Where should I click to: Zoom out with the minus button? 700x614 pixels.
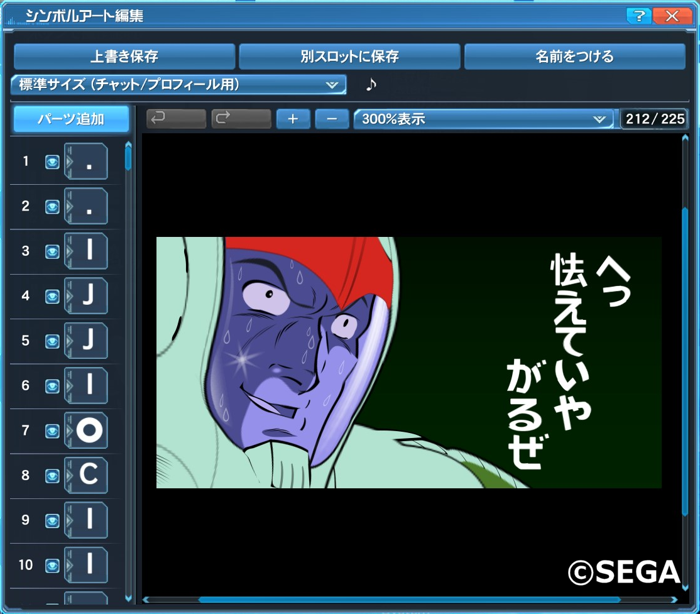tap(332, 119)
